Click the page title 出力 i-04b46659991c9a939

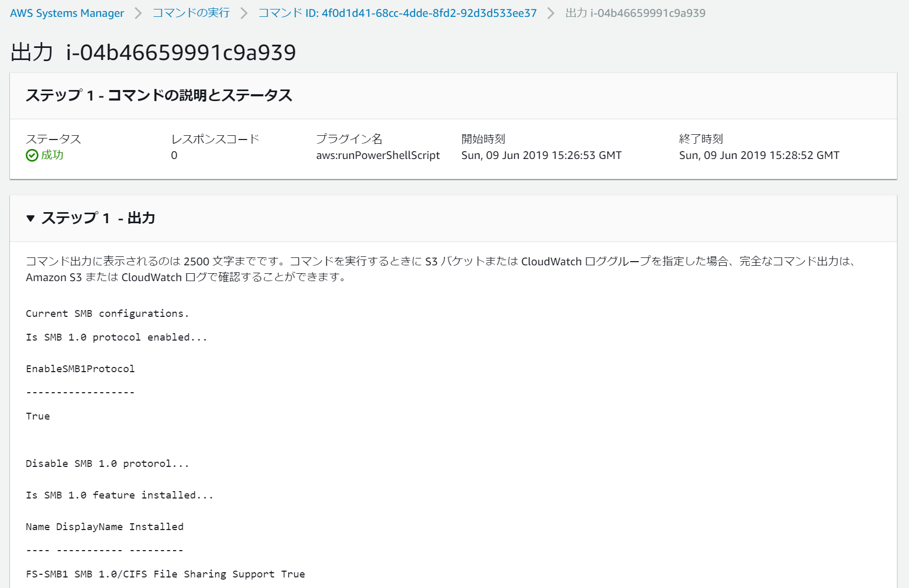[x=152, y=52]
